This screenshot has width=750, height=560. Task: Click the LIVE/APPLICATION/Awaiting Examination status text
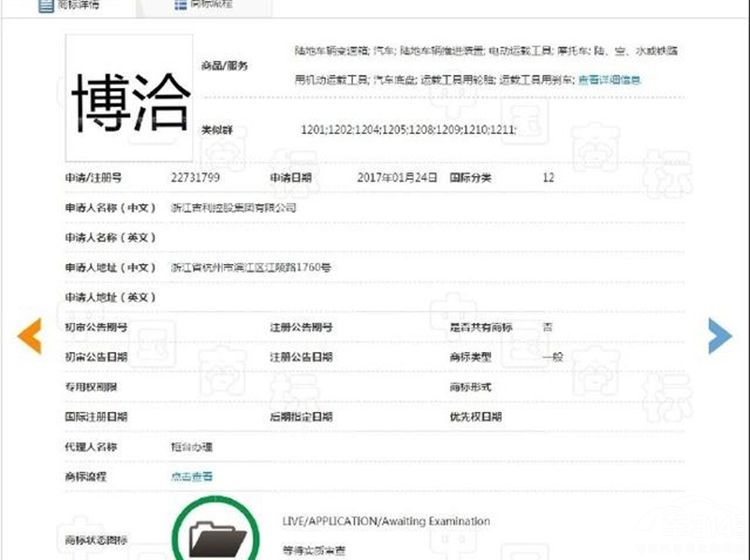[x=387, y=521]
